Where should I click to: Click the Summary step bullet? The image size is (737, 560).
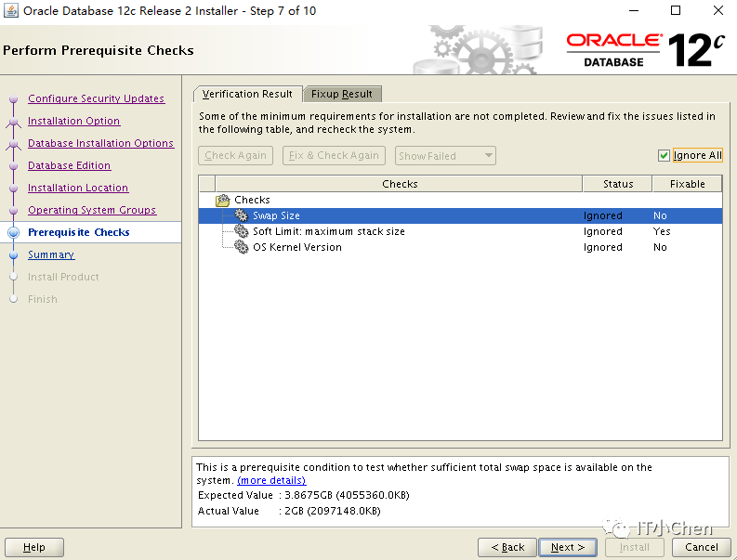[x=14, y=255]
